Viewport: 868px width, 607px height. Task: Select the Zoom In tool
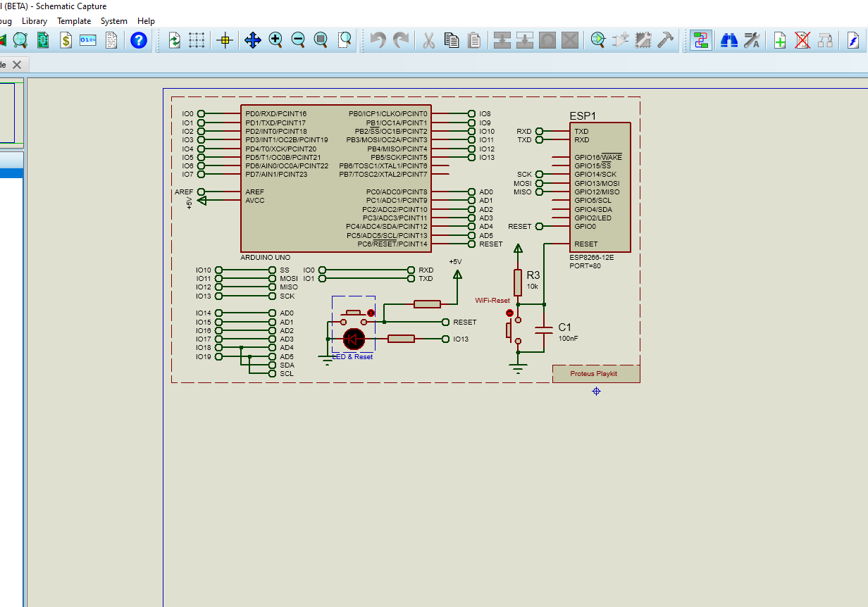(275, 40)
